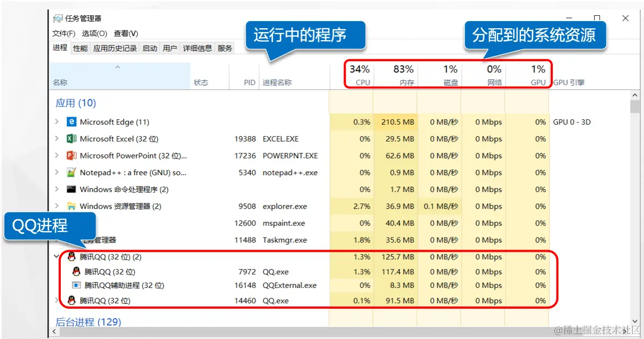Click the Windows Explorer folder icon
This screenshot has height=339, width=644.
[x=72, y=206]
